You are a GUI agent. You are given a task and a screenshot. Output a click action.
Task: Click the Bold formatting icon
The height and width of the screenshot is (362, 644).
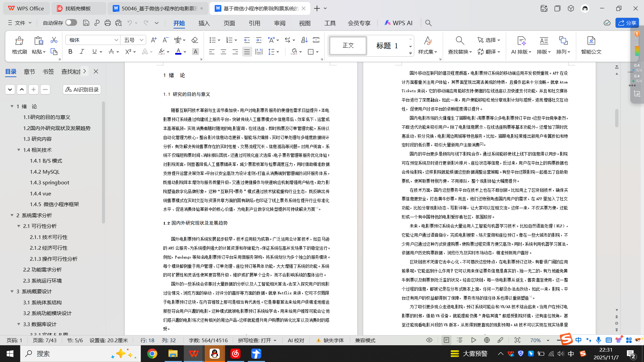(70, 52)
